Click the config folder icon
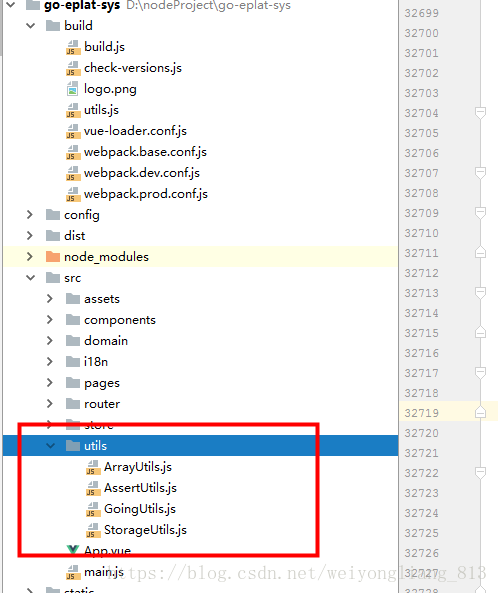The height and width of the screenshot is (593, 498). (x=53, y=215)
